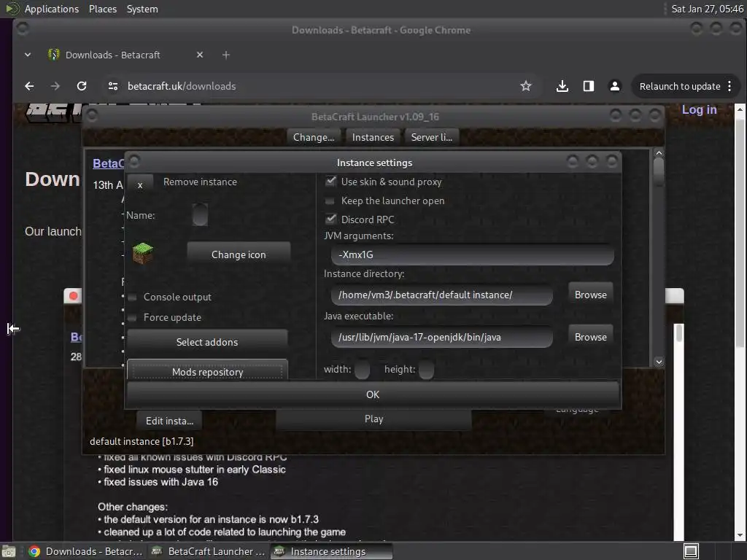
Task: Click Chrome page scrollbar up arrow
Action: coord(740,109)
